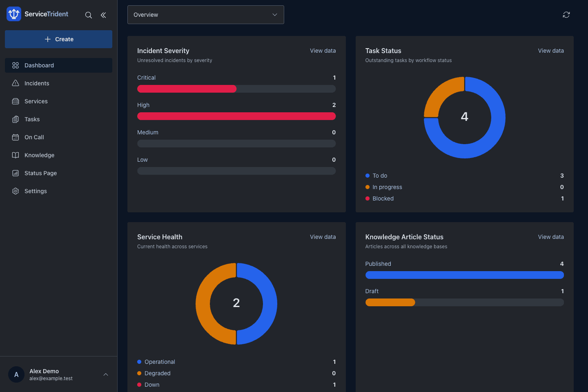View data for Service Health
This screenshot has height=392, width=588.
pos(323,237)
